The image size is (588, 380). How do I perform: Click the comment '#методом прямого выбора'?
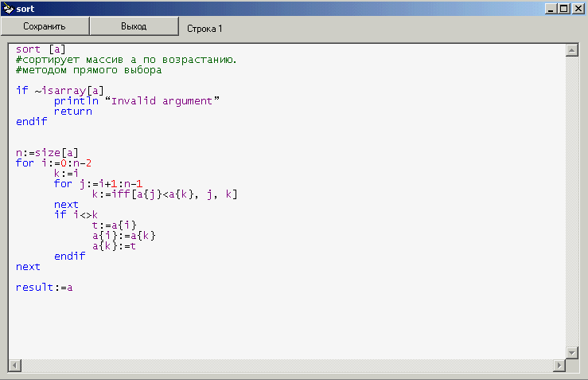(x=88, y=70)
